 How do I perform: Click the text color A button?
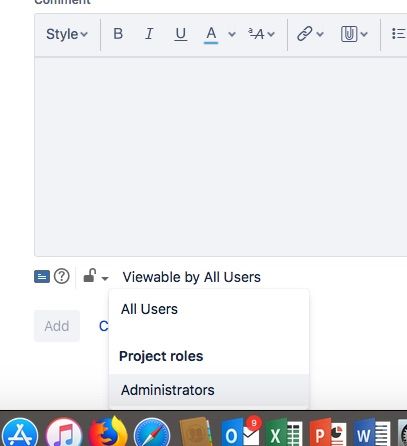pos(211,35)
